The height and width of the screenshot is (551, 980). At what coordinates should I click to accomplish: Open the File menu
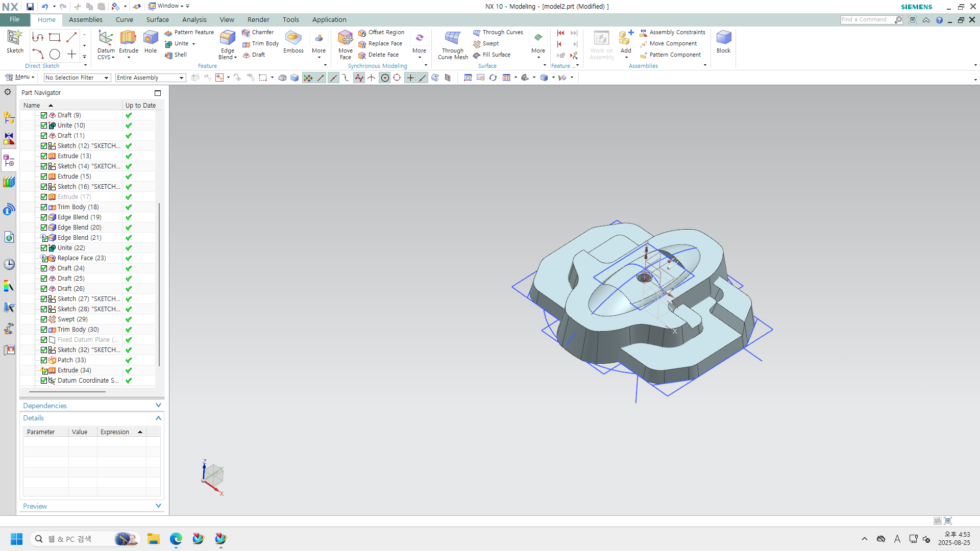14,19
